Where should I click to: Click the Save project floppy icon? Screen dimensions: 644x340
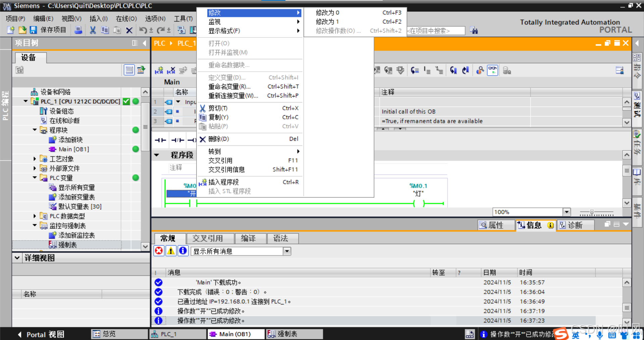33,30
